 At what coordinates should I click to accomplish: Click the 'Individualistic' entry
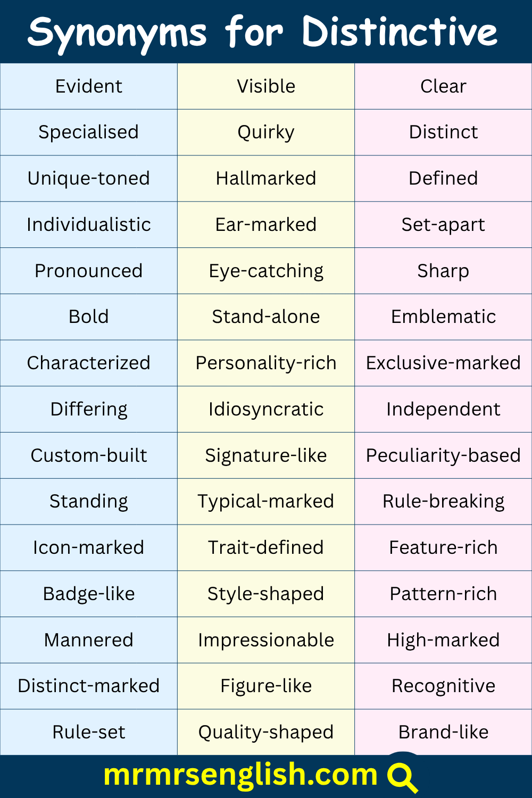click(89, 225)
